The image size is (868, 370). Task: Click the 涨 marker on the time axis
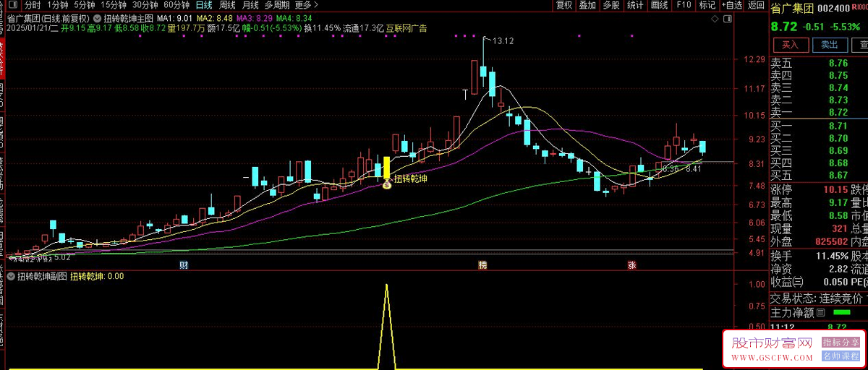[631, 265]
